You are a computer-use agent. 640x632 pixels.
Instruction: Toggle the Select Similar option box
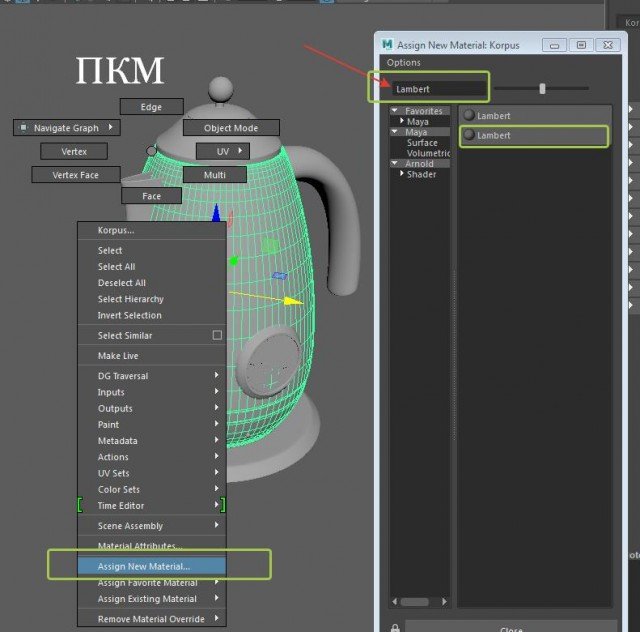(217, 335)
